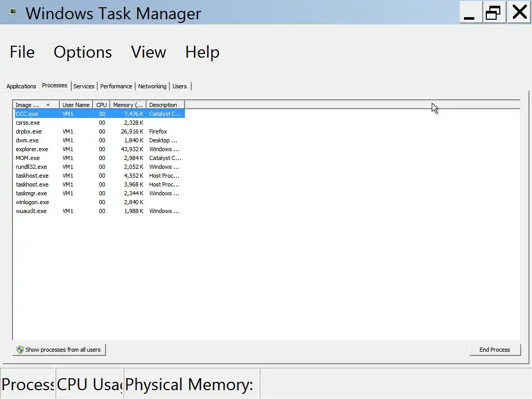Select the explorer.exe process
532x399 pixels.
100,149
